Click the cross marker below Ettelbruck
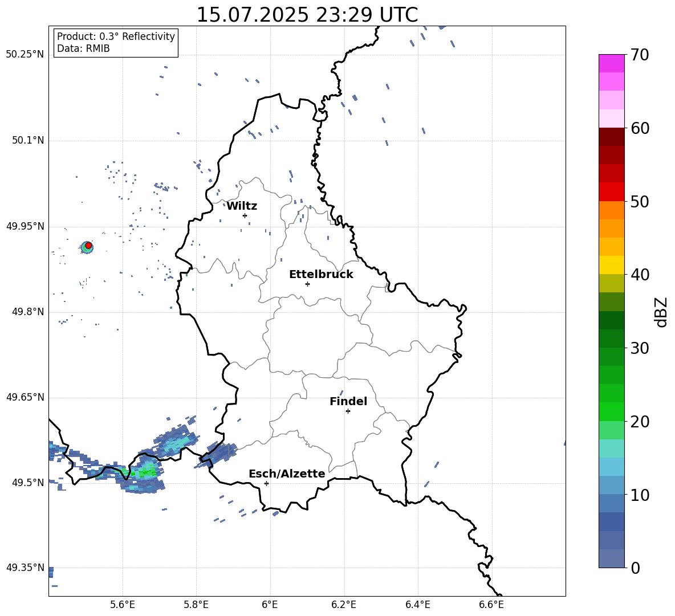 coord(307,284)
